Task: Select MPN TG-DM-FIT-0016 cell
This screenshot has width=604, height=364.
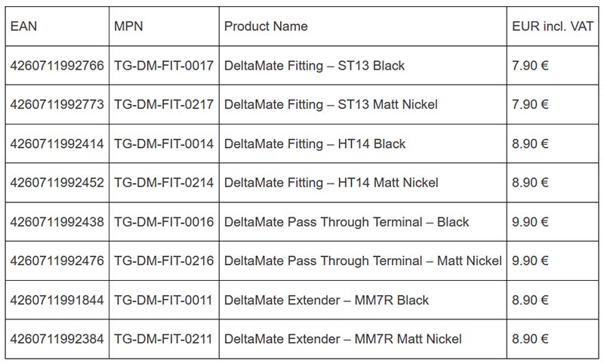Action: pos(164,222)
